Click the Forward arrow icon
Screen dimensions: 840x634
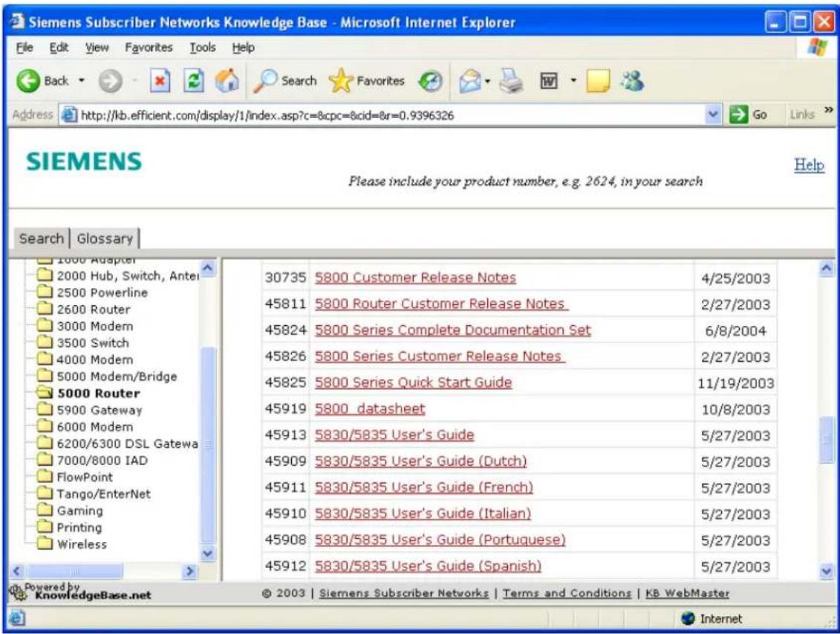pyautogui.click(x=111, y=82)
